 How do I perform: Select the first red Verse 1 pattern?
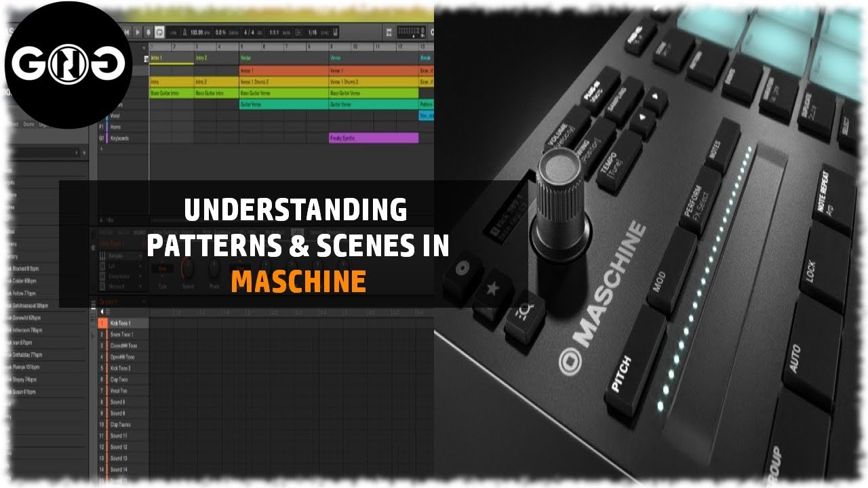click(283, 70)
